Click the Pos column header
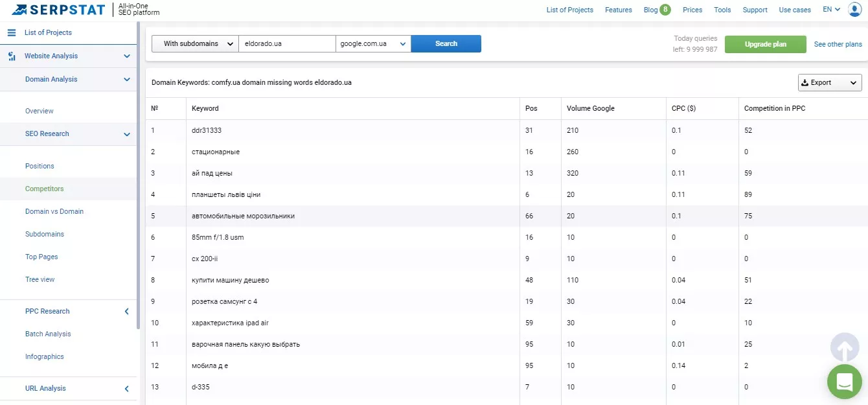 click(x=531, y=108)
